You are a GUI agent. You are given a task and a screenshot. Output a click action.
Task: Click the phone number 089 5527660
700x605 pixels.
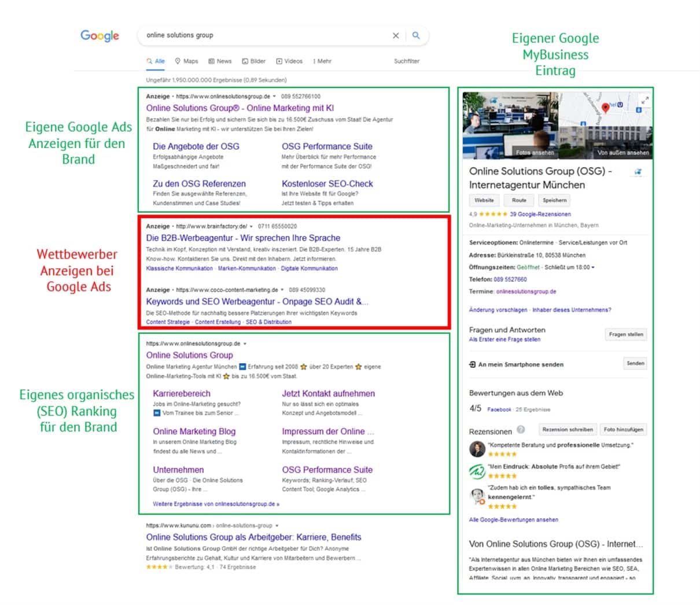[510, 279]
